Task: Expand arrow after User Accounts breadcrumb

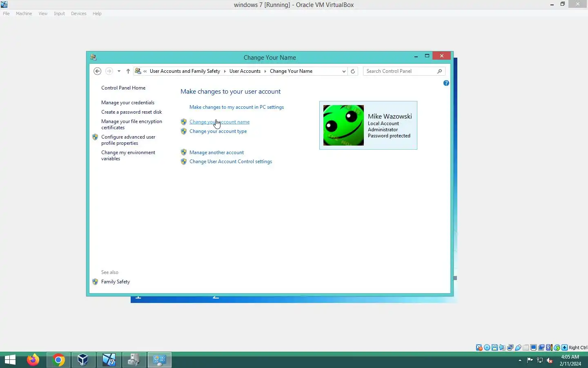Action: tap(265, 71)
